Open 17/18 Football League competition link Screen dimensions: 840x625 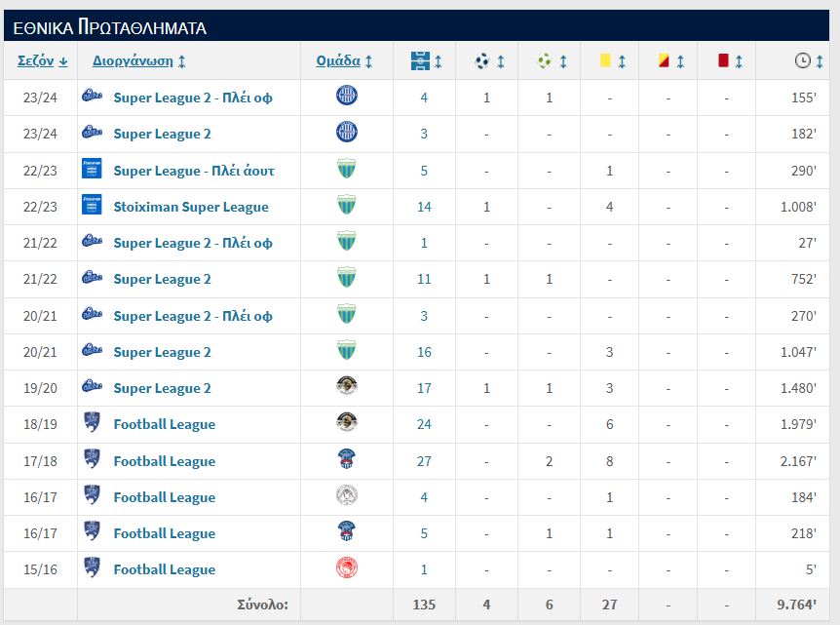[x=165, y=461]
